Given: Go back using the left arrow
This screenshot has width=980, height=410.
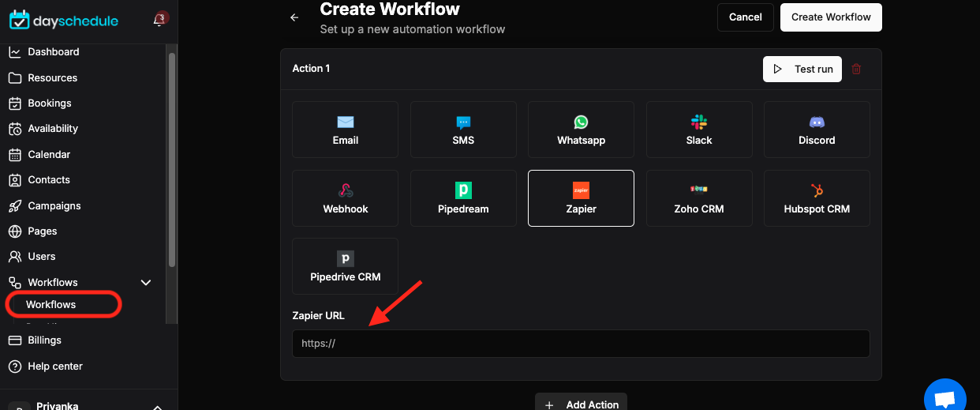Looking at the screenshot, I should 294,17.
